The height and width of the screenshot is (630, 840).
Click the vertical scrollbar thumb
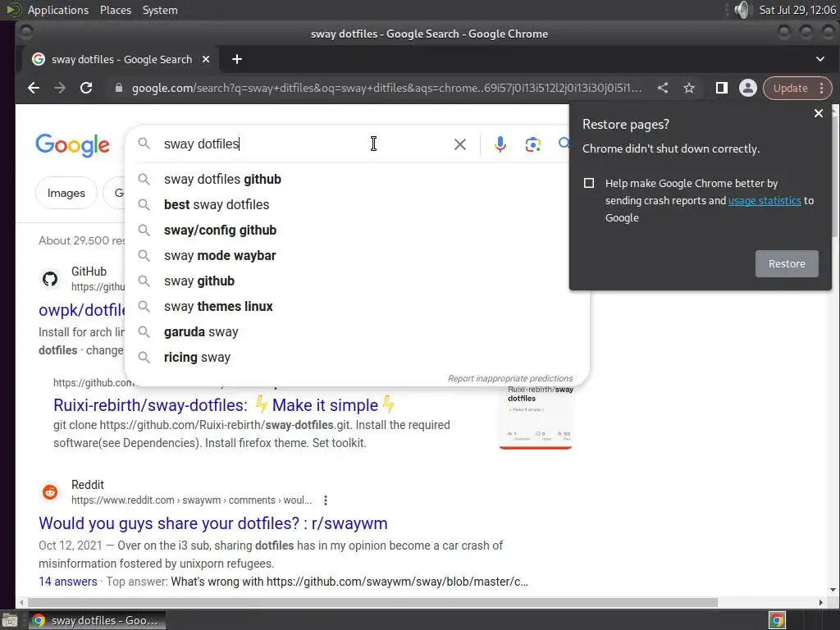coord(833,177)
